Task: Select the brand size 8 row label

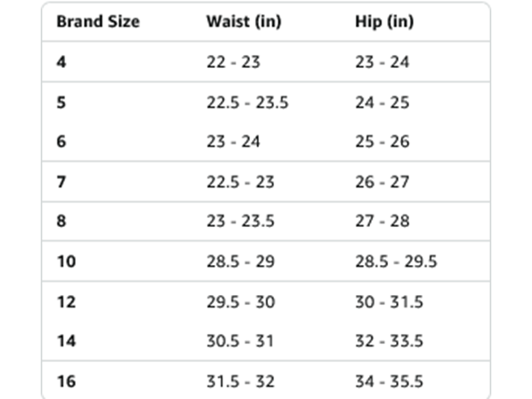Action: [x=62, y=221]
